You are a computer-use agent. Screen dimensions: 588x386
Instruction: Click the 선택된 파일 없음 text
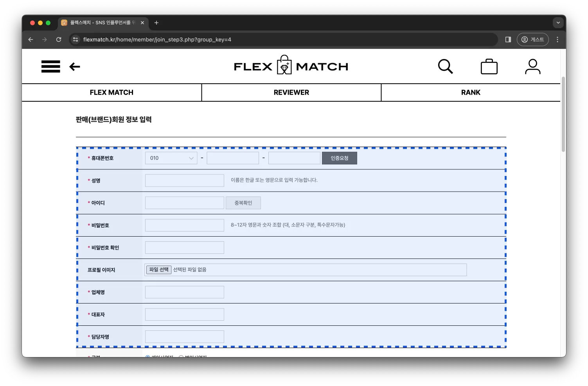coord(190,270)
